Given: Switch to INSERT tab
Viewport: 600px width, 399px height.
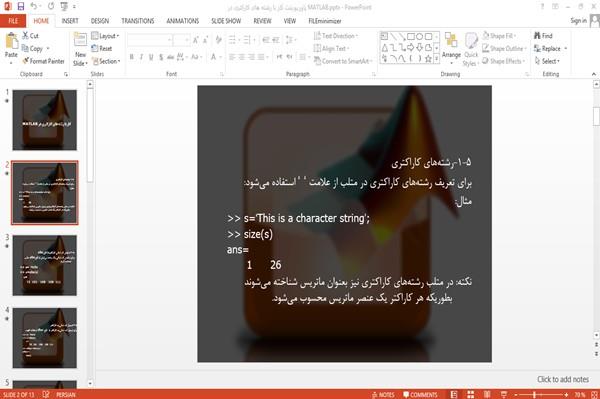Looking at the screenshot, I should (x=70, y=21).
